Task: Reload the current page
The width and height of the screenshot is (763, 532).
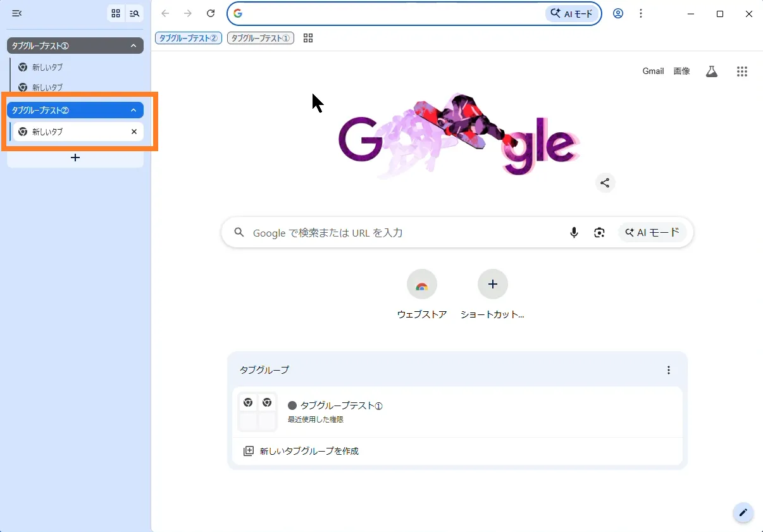Action: (211, 13)
